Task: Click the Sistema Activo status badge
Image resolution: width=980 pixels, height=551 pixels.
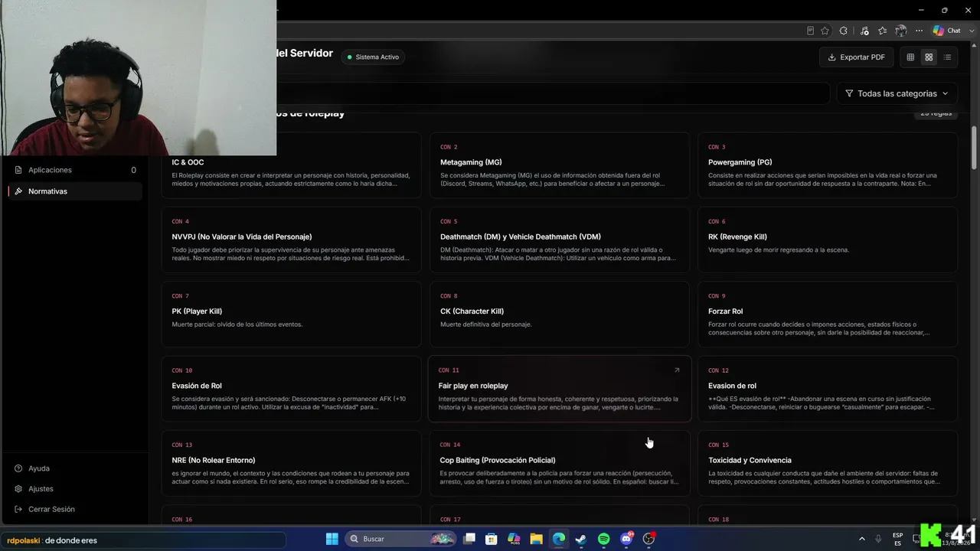Action: pos(373,57)
